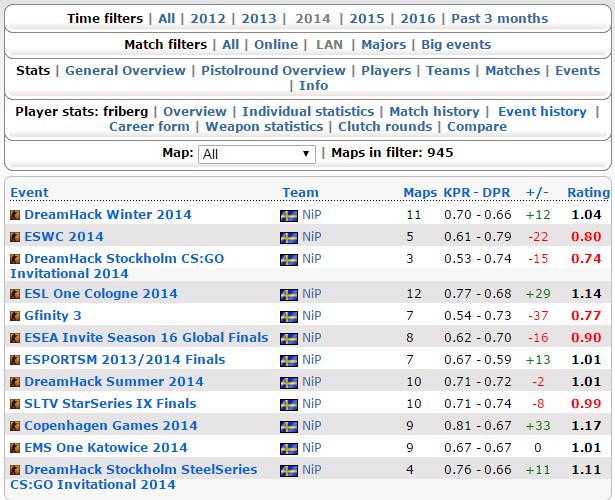Open the Matches stats page
This screenshot has height=500, width=615.
pos(513,70)
